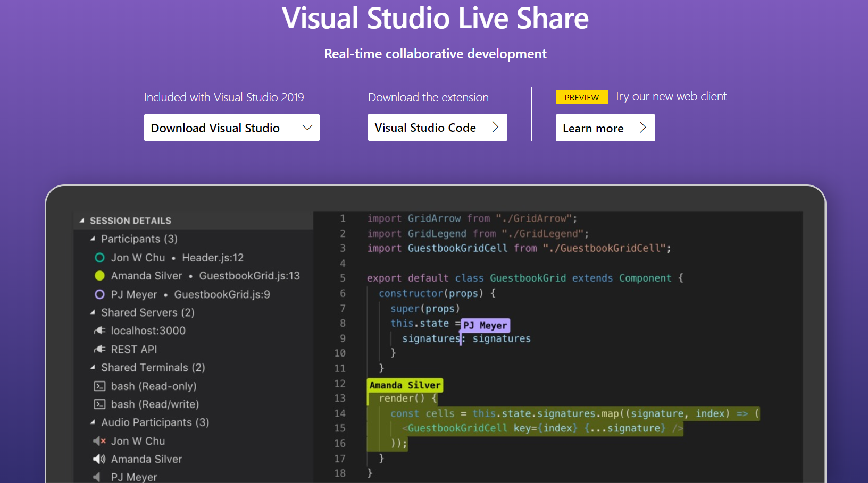
Task: Open the Download Visual Studio dropdown
Action: click(x=232, y=128)
